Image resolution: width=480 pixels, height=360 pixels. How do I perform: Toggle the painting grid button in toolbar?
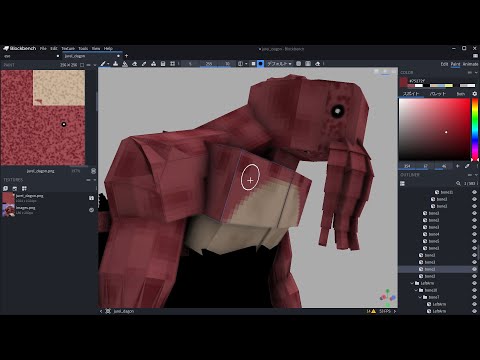point(308,63)
